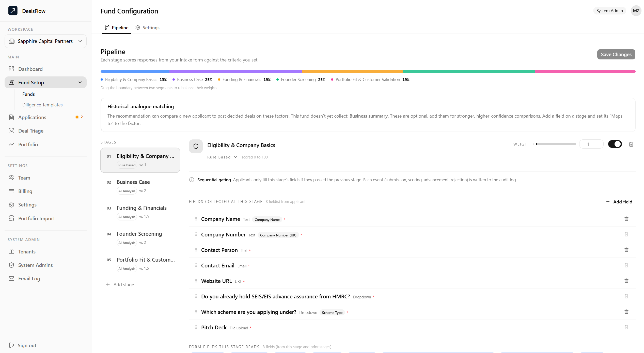Click the stage shield icon beside Eligibility title
644x353 pixels.
coord(196,146)
